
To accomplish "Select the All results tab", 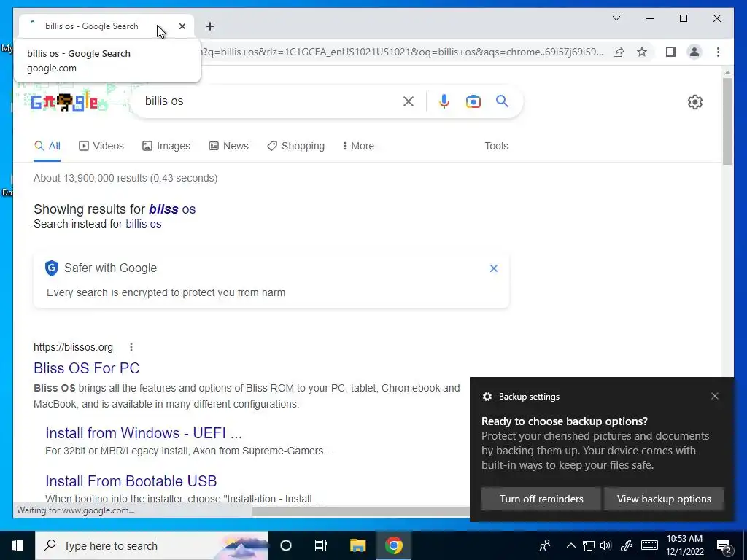I will pos(47,146).
